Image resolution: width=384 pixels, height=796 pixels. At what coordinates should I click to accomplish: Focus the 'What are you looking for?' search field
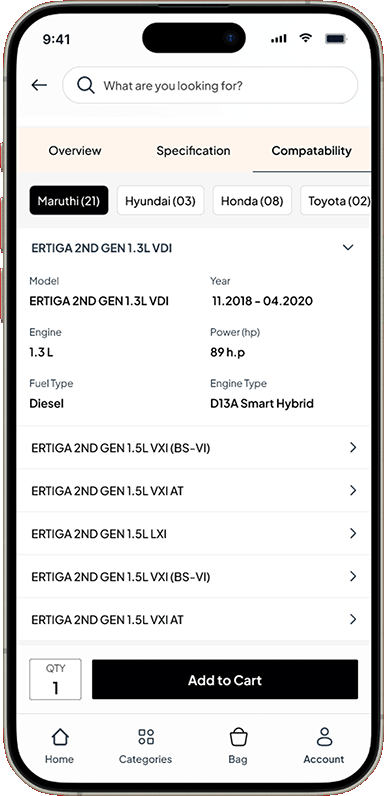tap(210, 85)
